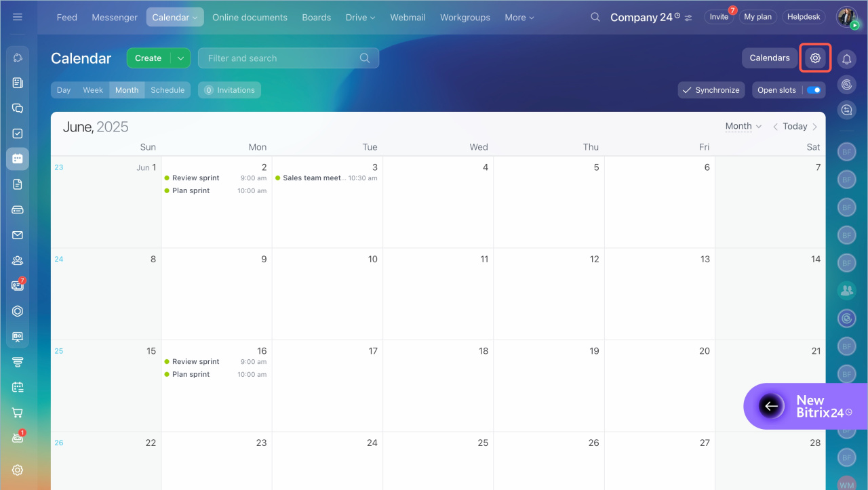Open shopping cart icon in left sidebar

click(18, 413)
